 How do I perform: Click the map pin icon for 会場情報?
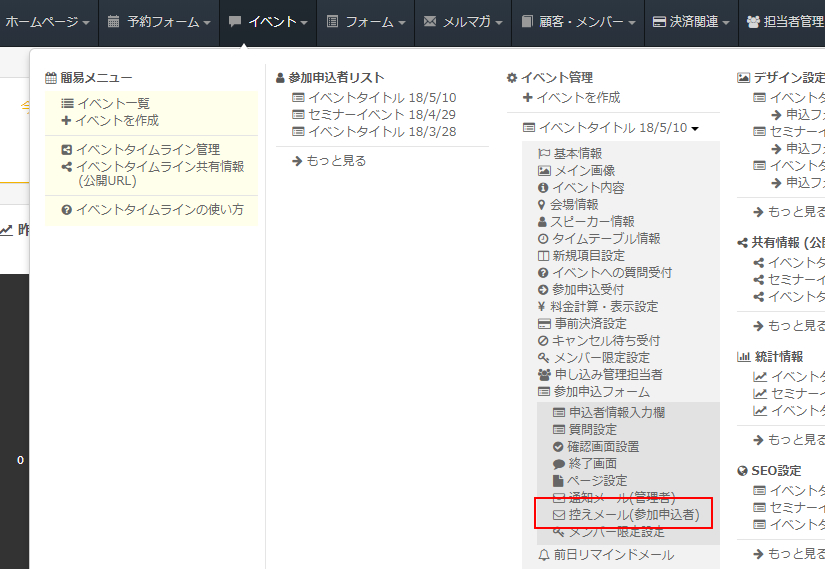[x=543, y=205]
